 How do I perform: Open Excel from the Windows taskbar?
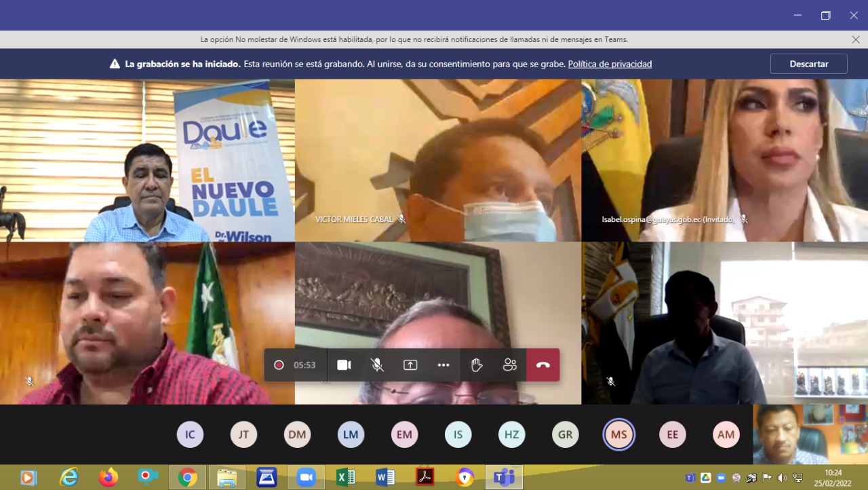(346, 478)
